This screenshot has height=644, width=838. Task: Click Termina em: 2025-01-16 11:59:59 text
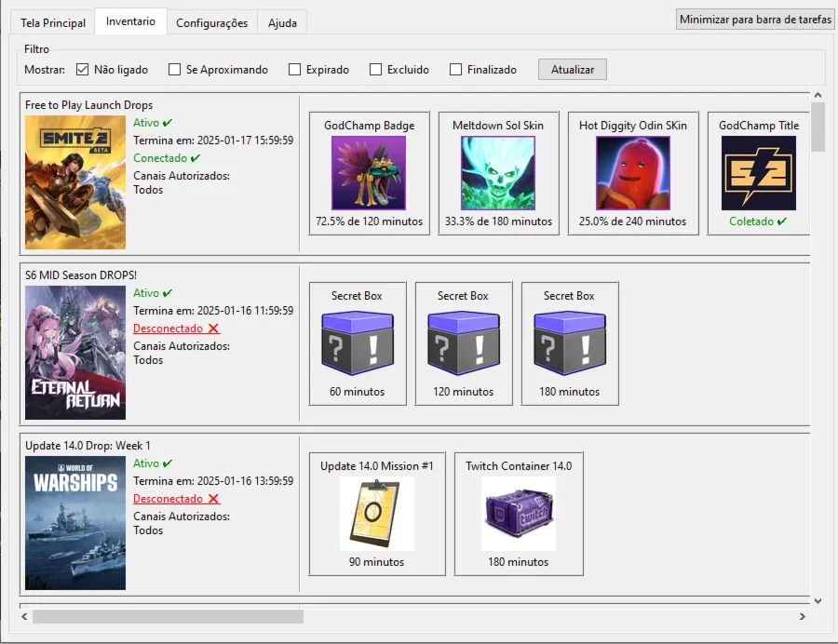[213, 311]
